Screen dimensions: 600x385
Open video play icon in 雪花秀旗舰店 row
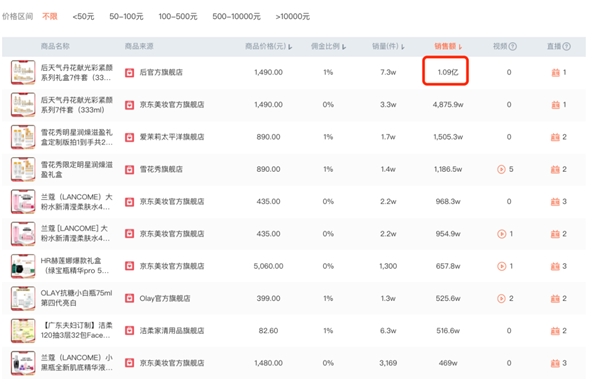501,169
